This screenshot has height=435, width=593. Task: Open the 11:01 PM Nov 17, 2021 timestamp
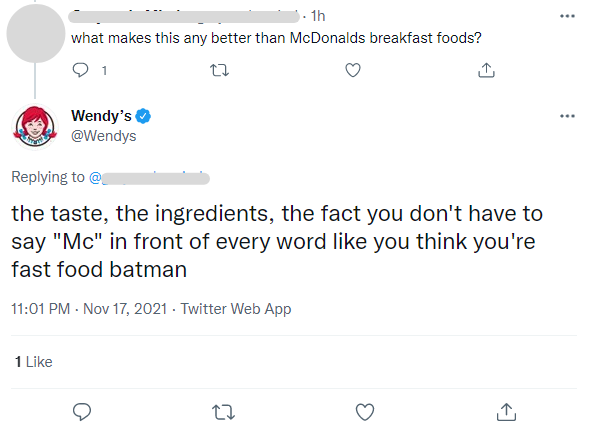(x=89, y=309)
